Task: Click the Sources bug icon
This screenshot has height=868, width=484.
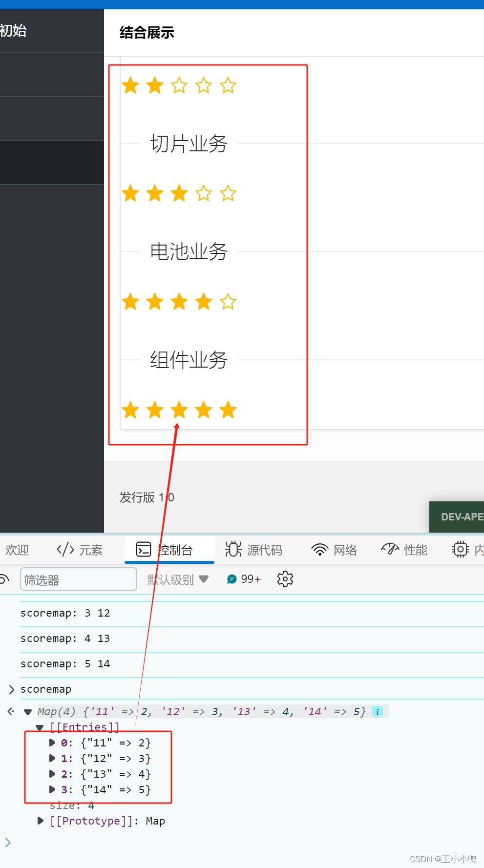Action: [233, 549]
